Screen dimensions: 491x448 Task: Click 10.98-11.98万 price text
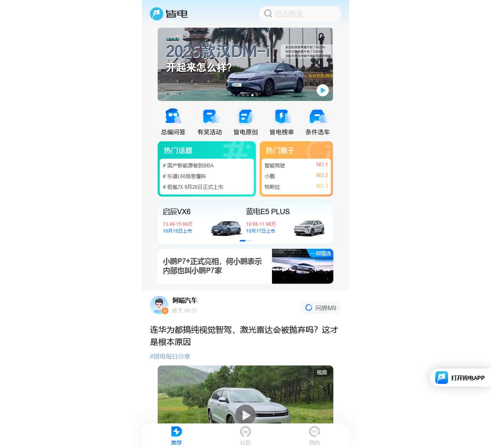point(261,224)
